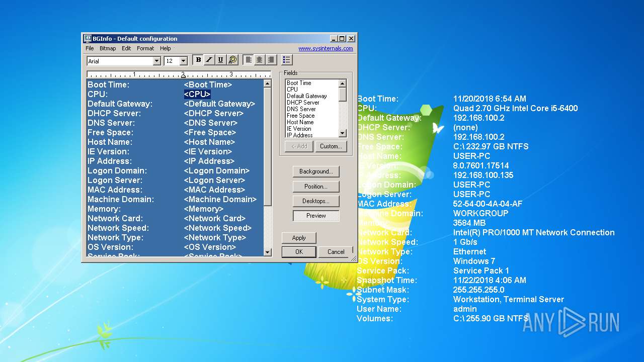644x362 pixels.
Task: Click desktop MAC address 52-54-00-4A-04-AF
Action: tap(488, 204)
